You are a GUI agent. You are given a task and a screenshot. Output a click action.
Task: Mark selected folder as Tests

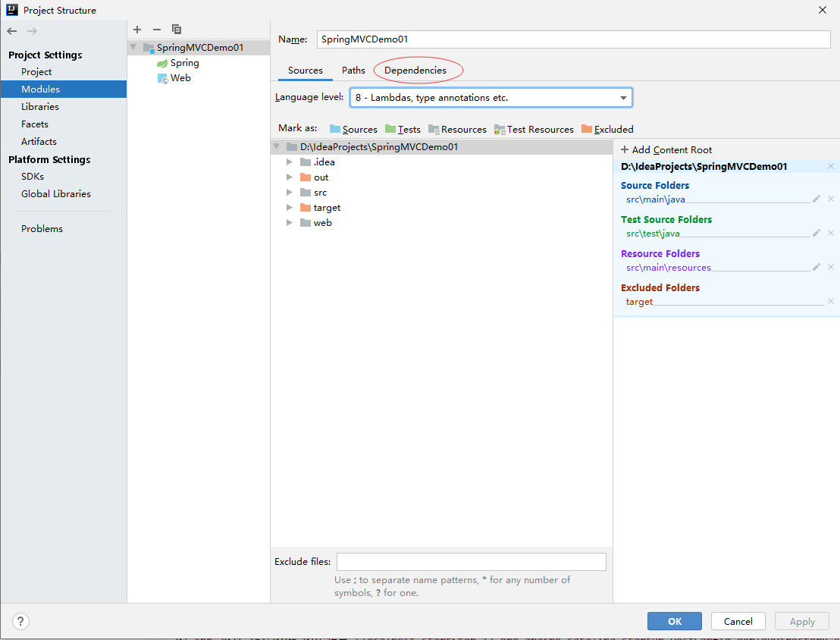(403, 130)
